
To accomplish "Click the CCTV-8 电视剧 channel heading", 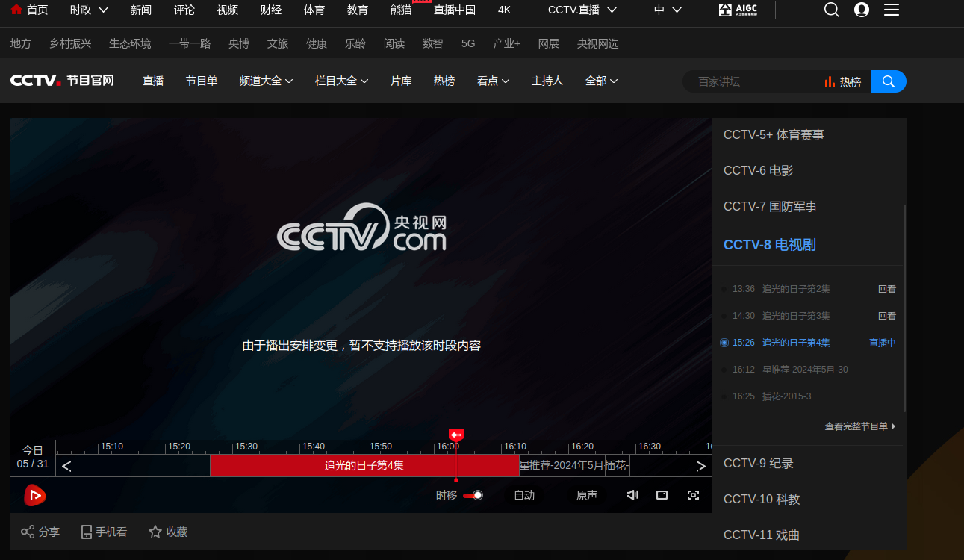I will tap(770, 245).
